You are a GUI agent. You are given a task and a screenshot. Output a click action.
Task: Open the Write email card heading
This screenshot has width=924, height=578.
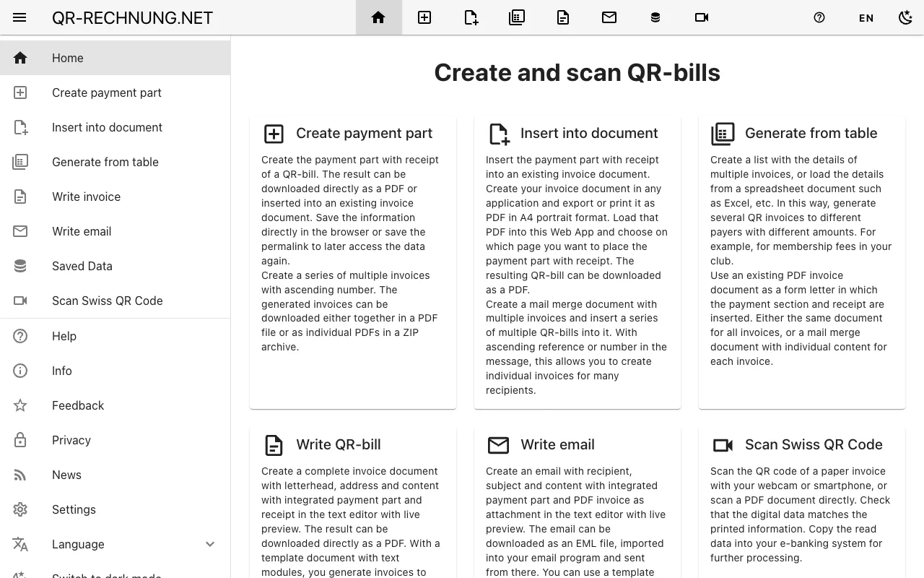click(x=557, y=444)
